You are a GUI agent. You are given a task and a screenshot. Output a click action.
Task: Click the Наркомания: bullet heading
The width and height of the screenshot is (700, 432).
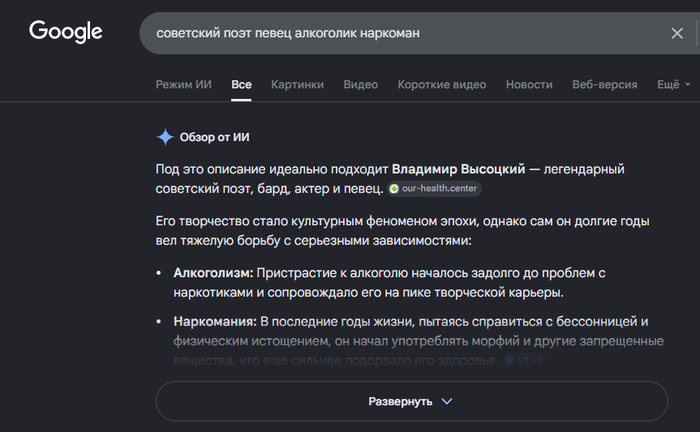tap(215, 321)
